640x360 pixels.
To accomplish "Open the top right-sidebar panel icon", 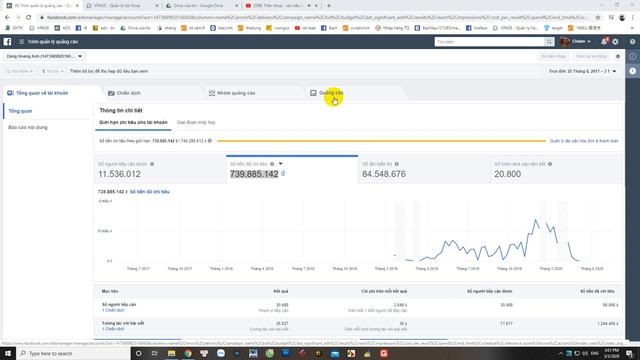I will [x=632, y=56].
